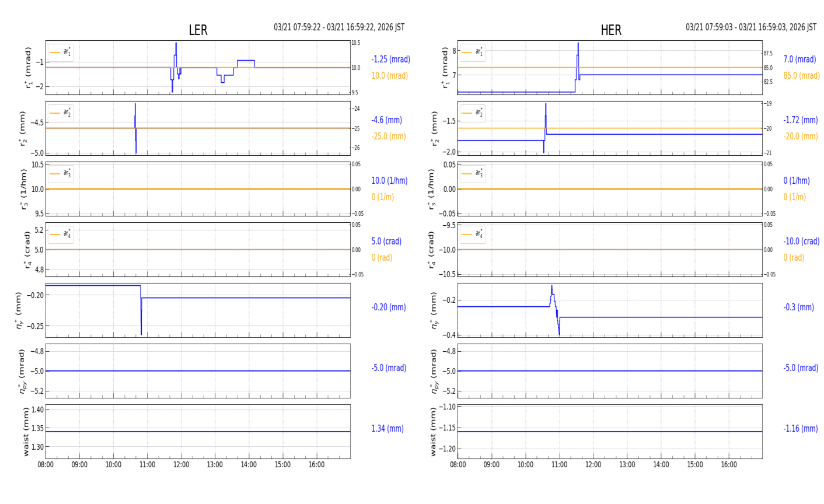This screenshot has height=504, width=824.
Task: Click the HER r2* (mm) axis label
Action: (x=435, y=128)
